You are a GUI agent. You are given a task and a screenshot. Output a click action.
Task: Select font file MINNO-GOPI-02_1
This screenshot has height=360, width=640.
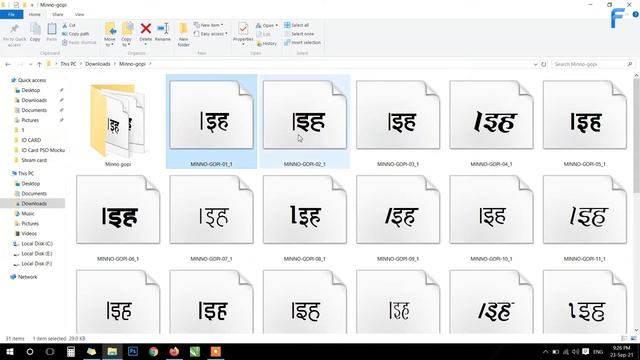click(305, 121)
